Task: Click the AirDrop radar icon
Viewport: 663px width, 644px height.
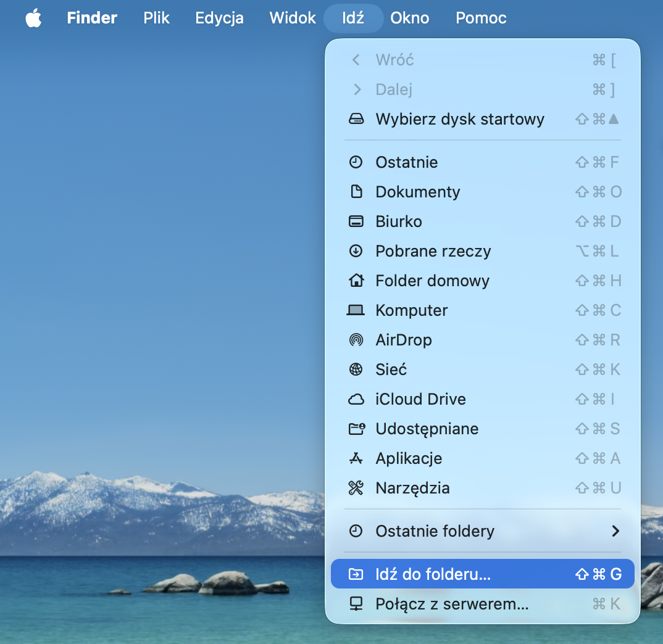Action: click(x=356, y=340)
